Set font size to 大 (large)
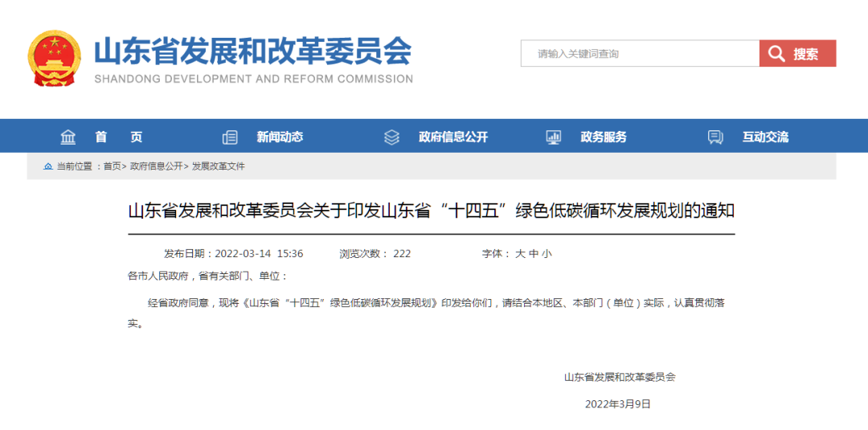This screenshot has height=430, width=868. pyautogui.click(x=520, y=254)
